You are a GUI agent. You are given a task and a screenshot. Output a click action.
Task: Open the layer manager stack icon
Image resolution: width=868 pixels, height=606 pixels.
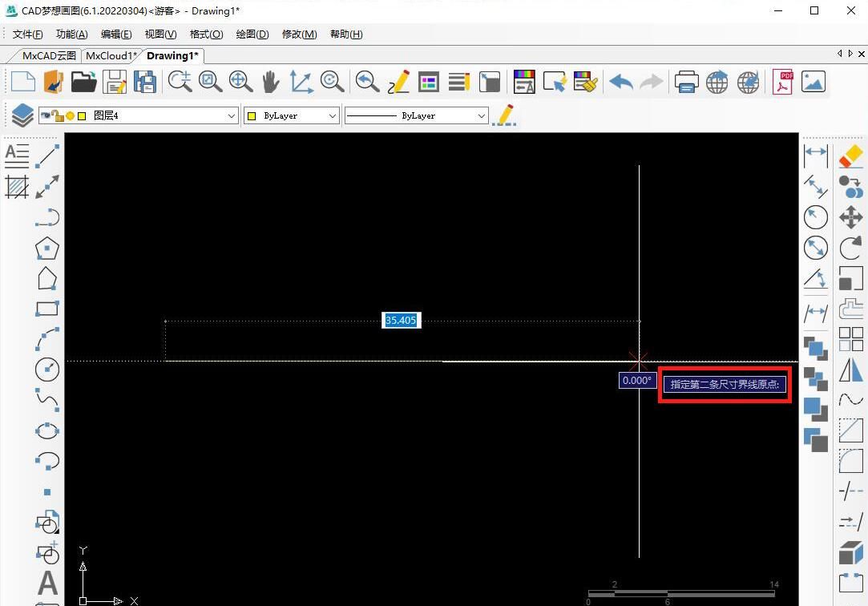click(22, 115)
